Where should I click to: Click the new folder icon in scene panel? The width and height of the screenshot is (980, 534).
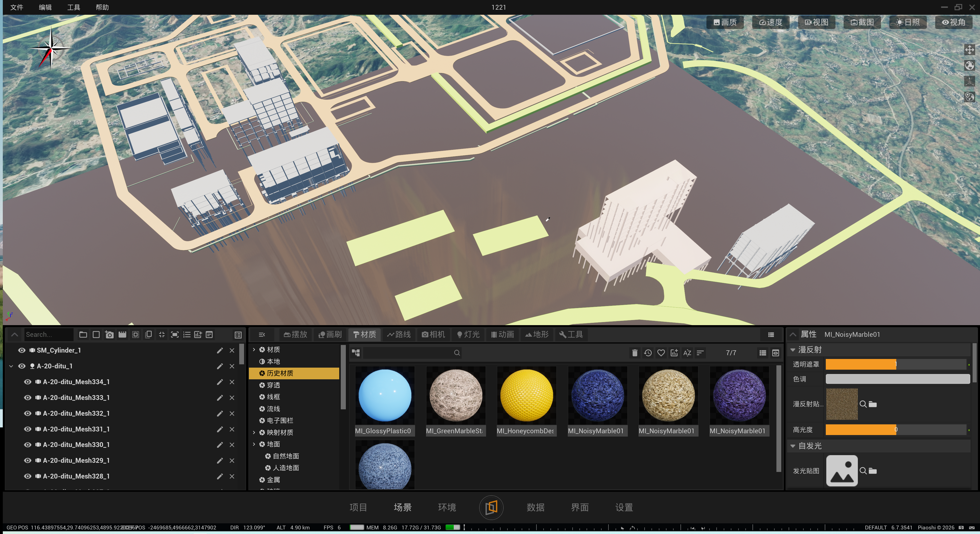pyautogui.click(x=83, y=334)
